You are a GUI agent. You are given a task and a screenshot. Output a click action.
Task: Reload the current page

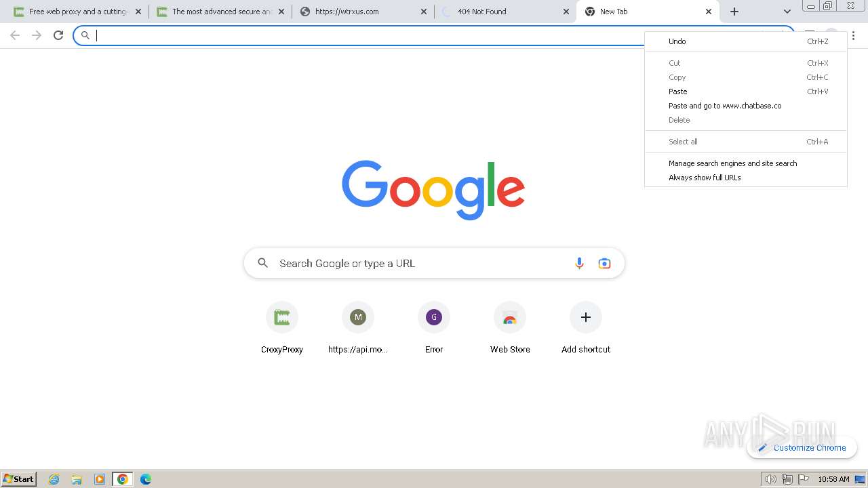pyautogui.click(x=58, y=35)
